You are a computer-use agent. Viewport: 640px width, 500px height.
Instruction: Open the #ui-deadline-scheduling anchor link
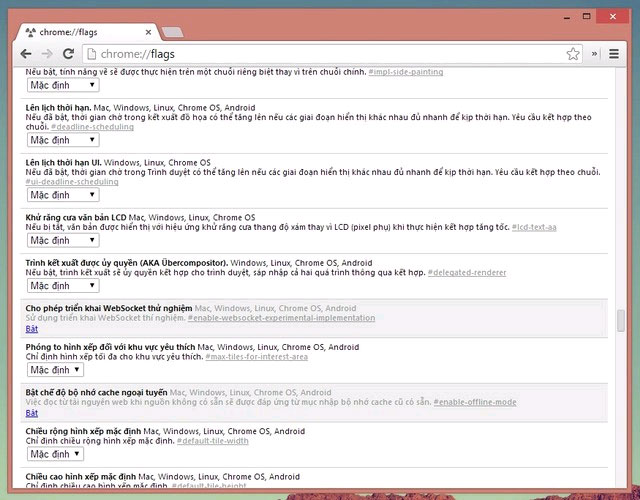pyautogui.click(x=72, y=182)
